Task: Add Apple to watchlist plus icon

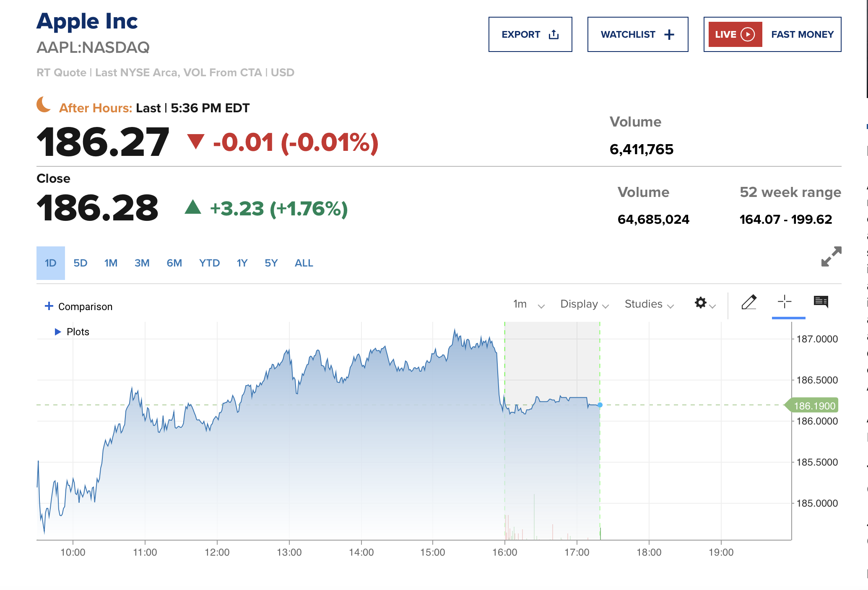Action: [x=669, y=34]
